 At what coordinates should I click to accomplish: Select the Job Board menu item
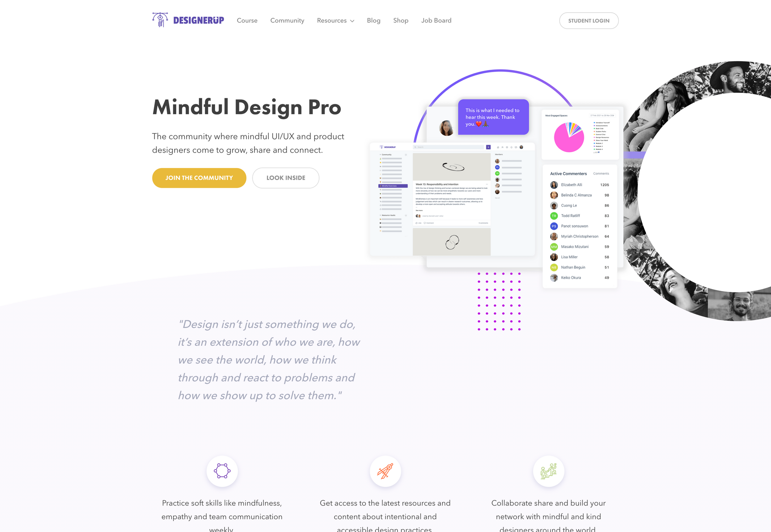[x=436, y=20]
